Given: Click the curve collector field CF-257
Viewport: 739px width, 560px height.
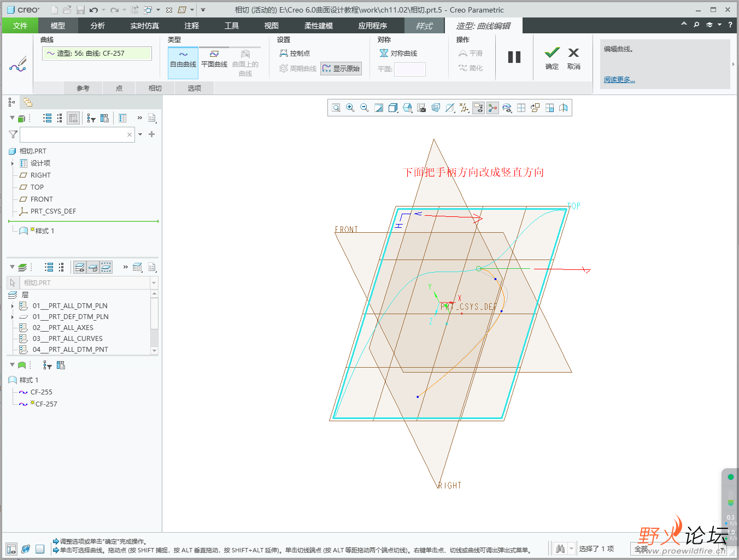Looking at the screenshot, I should click(x=97, y=53).
